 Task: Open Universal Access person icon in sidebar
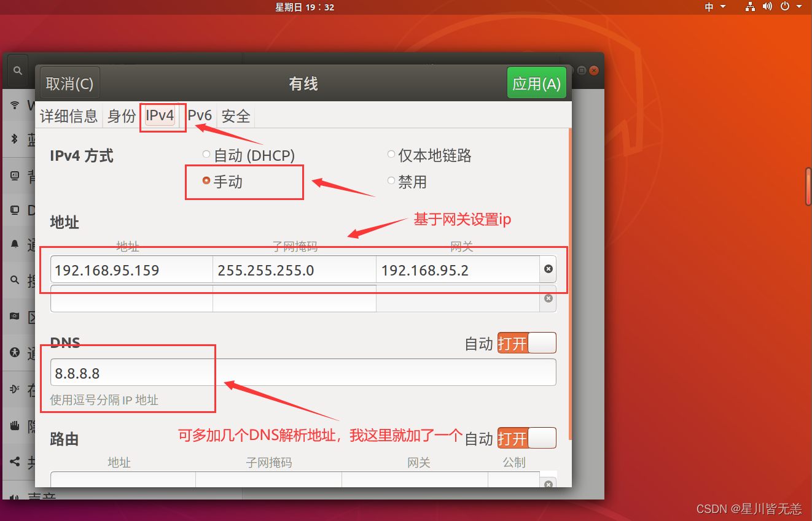[x=15, y=352]
